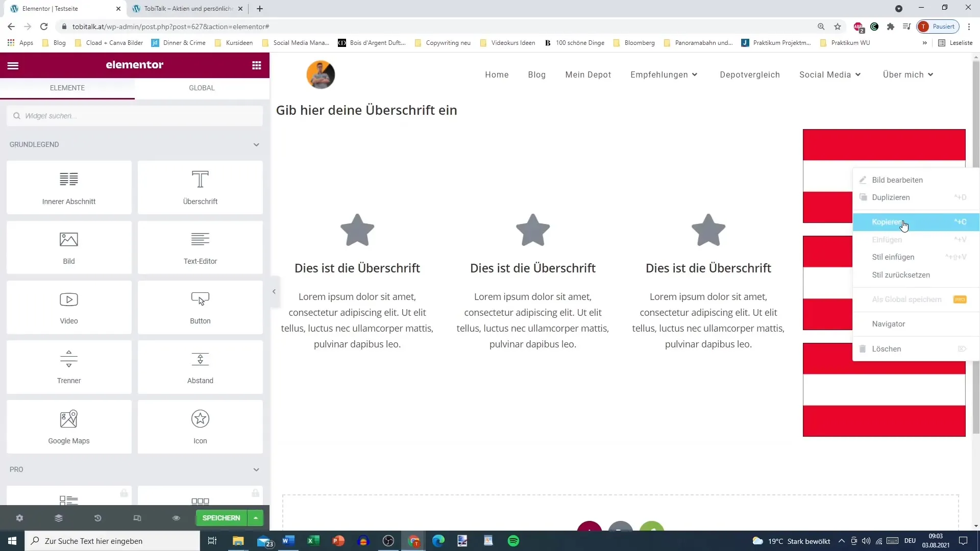Collapse the Grundlegend section
Image resolution: width=980 pixels, height=551 pixels.
pos(256,145)
